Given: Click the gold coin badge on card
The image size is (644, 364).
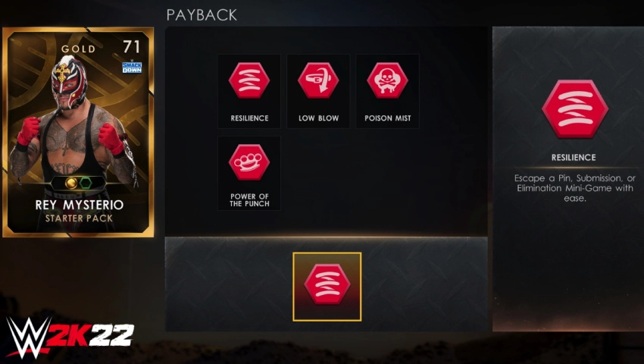Looking at the screenshot, I should [71, 183].
